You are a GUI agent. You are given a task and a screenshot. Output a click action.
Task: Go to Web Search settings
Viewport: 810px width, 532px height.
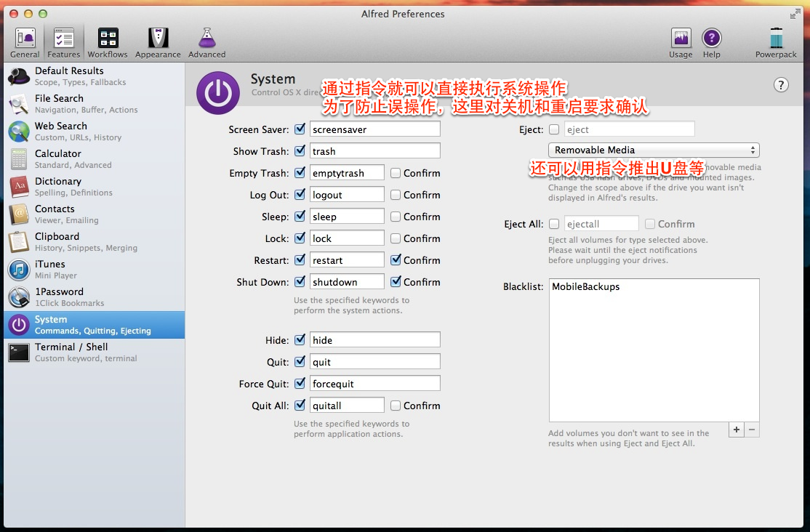click(x=95, y=132)
